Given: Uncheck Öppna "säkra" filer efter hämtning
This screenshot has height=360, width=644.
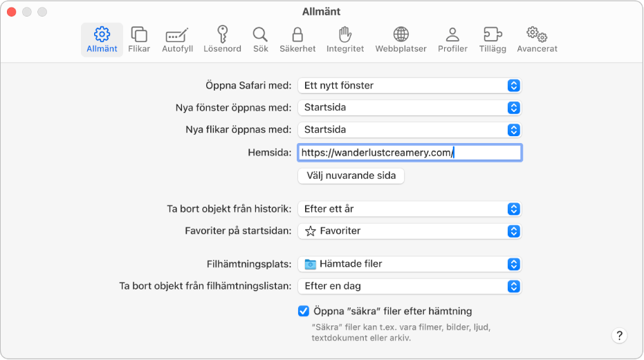Looking at the screenshot, I should [x=304, y=311].
